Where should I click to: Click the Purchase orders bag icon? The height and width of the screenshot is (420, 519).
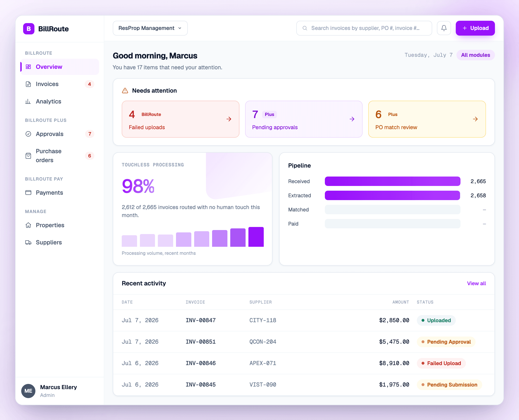click(x=28, y=156)
